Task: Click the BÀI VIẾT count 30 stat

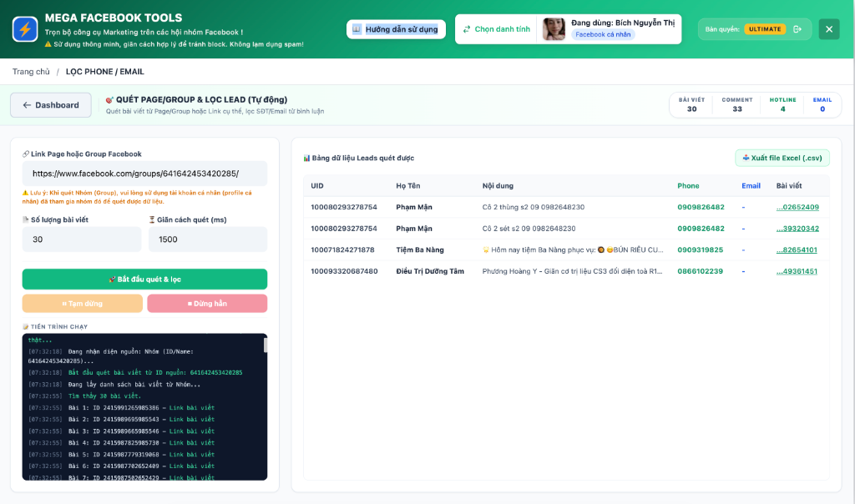Action: click(691, 104)
